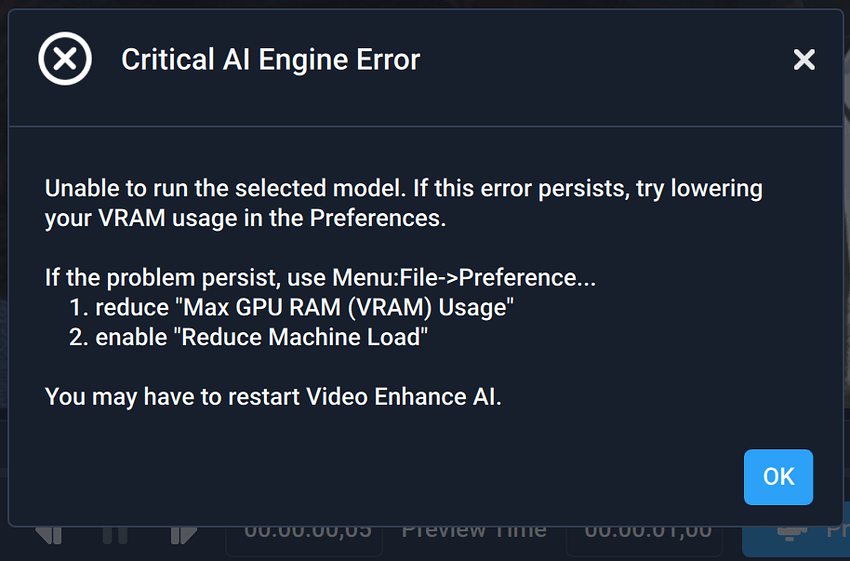Viewport: 850px width, 561px height.
Task: Click the OK button
Action: click(778, 477)
